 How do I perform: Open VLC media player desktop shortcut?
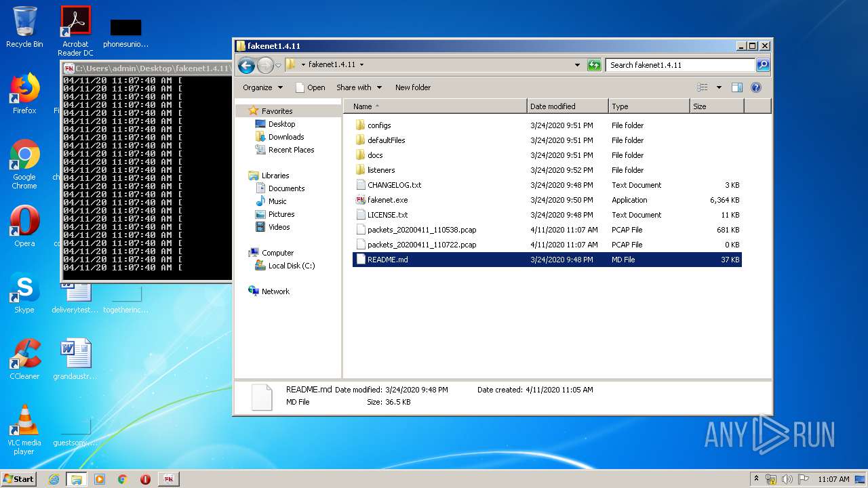24,430
